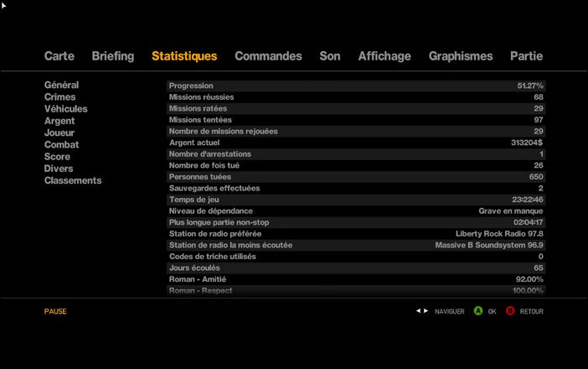
Task: Choose the Véhicules category
Action: (x=66, y=109)
